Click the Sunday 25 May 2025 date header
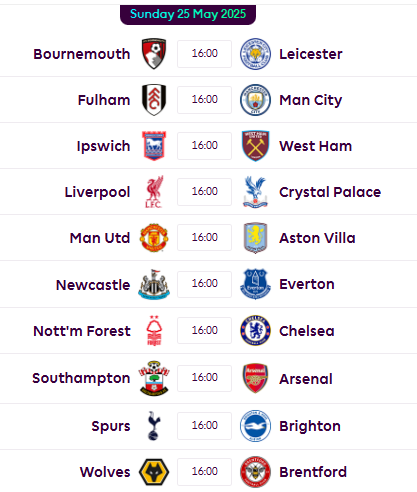Screen dimensions: 417x492 pyautogui.click(x=188, y=14)
